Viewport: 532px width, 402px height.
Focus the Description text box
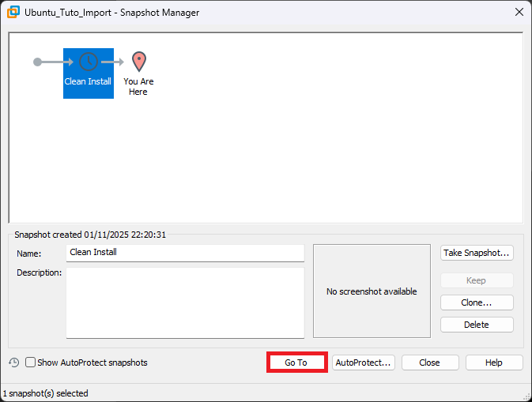pyautogui.click(x=185, y=302)
